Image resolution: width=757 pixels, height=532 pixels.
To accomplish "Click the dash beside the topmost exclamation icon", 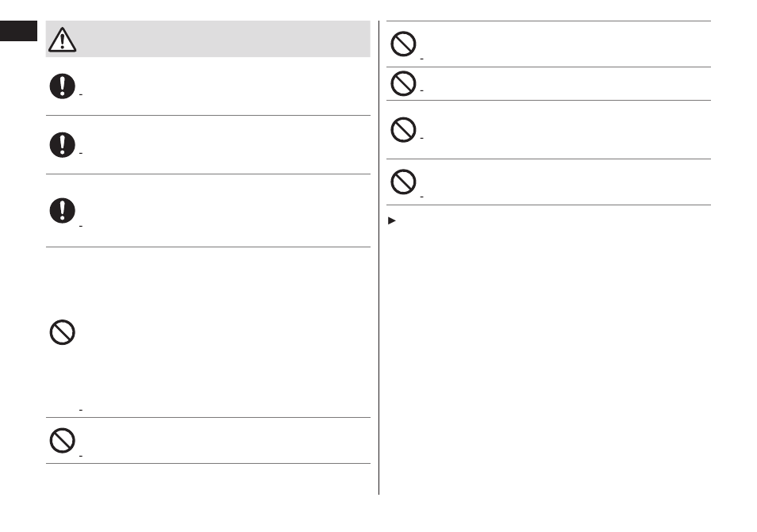I will 81,95.
